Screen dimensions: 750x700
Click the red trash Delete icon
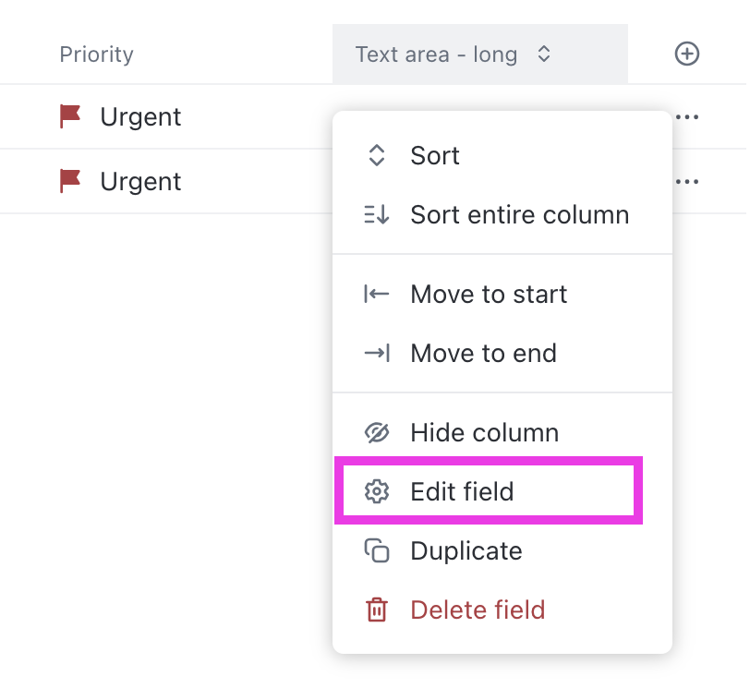pos(377,609)
